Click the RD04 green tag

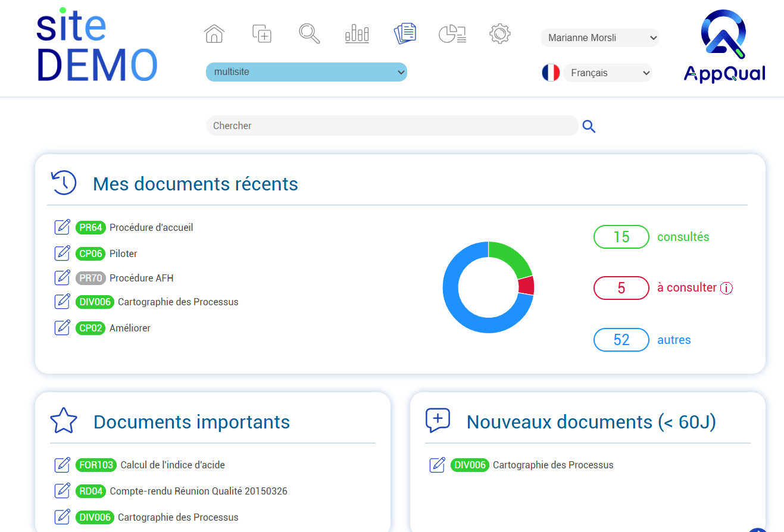[x=90, y=491]
